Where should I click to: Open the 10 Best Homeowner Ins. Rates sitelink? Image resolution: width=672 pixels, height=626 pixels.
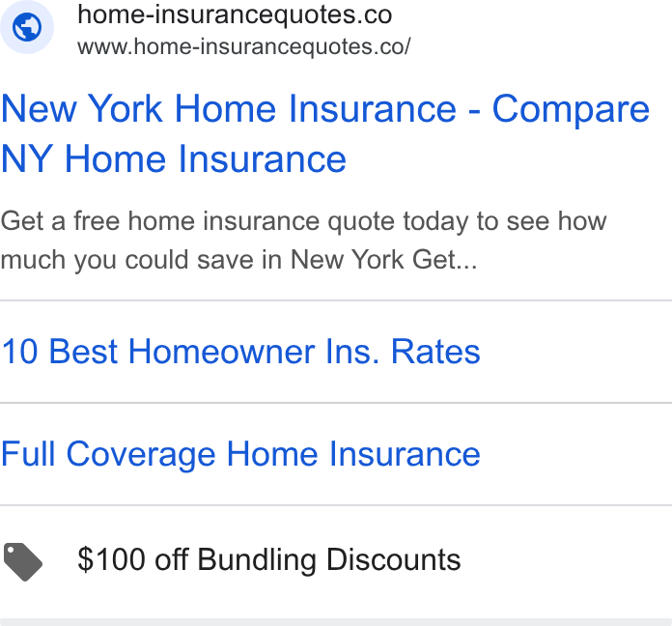click(x=240, y=352)
